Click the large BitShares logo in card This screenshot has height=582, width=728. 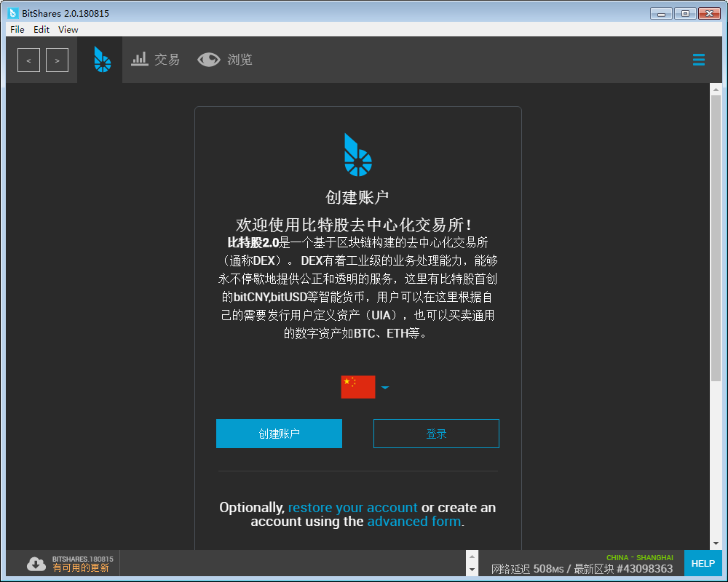click(357, 154)
